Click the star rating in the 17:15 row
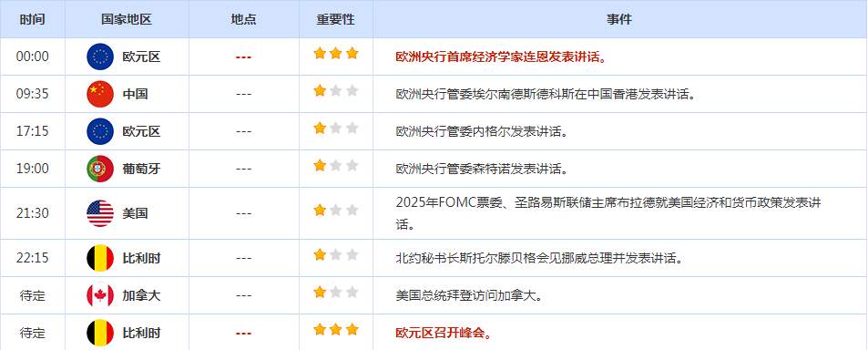 coord(336,129)
